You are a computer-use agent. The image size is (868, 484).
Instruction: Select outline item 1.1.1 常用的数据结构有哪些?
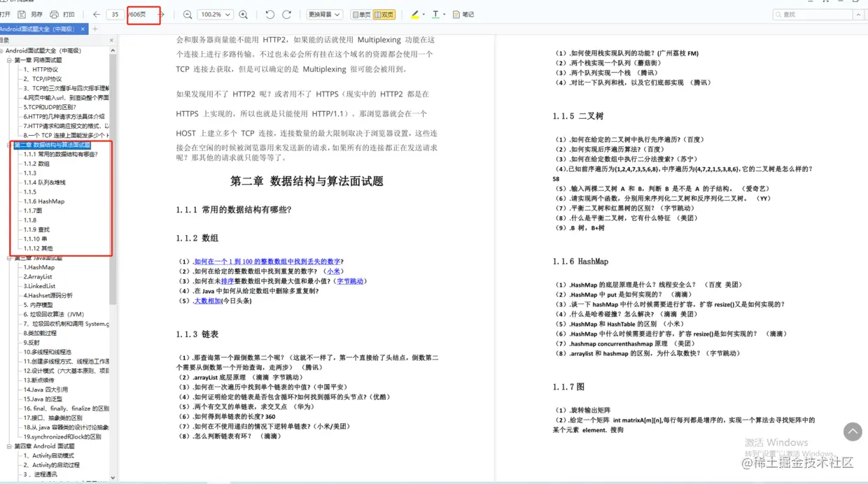coord(60,154)
